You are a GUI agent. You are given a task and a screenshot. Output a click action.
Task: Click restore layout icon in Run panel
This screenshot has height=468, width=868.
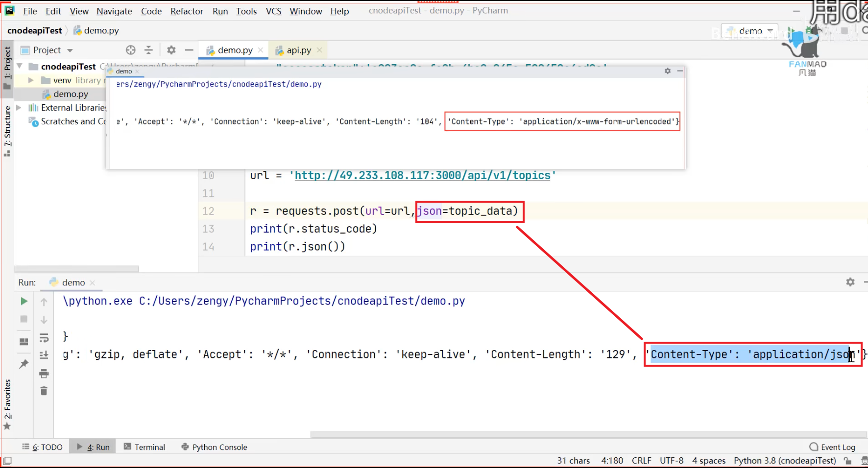tap(24, 342)
